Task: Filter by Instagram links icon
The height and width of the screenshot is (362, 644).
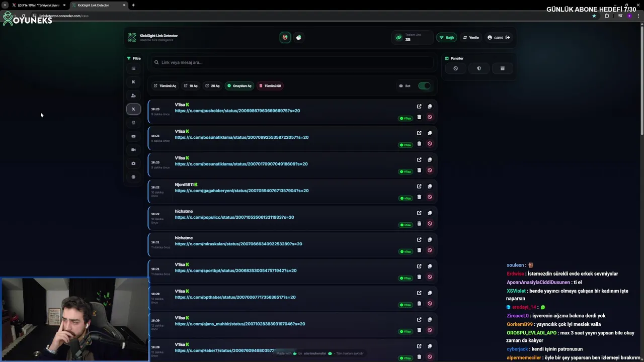Action: pos(133,123)
